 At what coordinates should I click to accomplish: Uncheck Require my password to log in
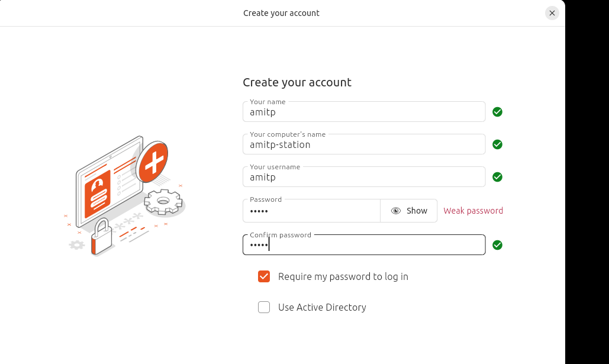click(x=264, y=276)
